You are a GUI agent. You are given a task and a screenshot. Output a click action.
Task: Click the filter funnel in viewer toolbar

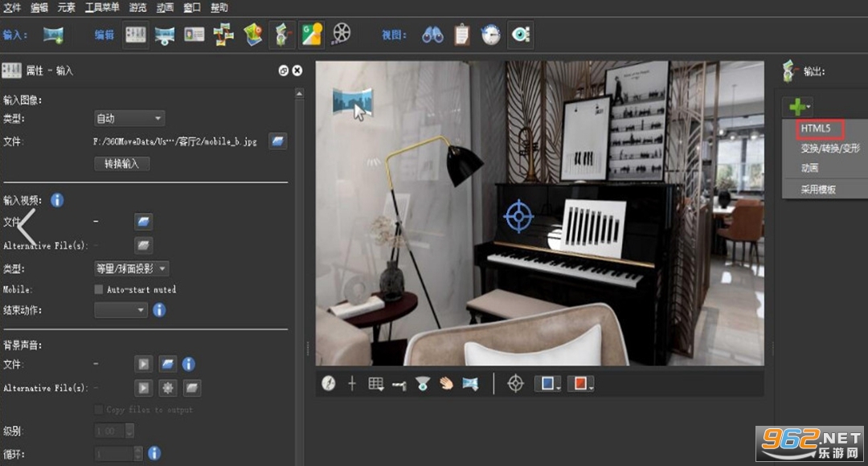point(423,383)
